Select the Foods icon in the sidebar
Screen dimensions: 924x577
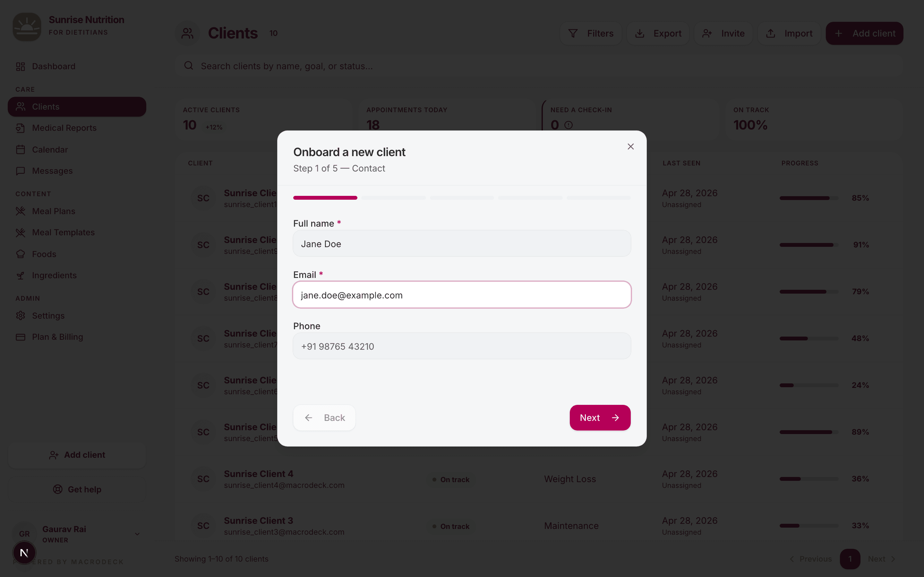(21, 254)
